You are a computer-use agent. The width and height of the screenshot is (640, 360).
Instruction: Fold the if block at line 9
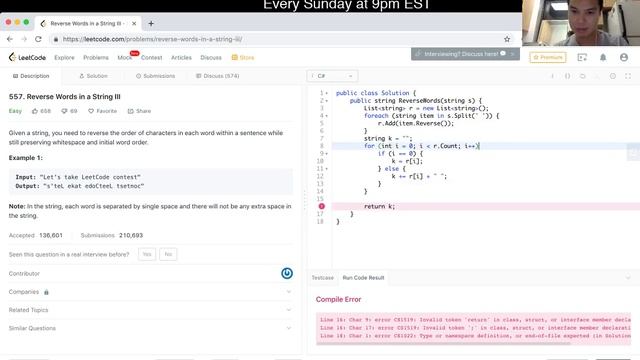[327, 154]
